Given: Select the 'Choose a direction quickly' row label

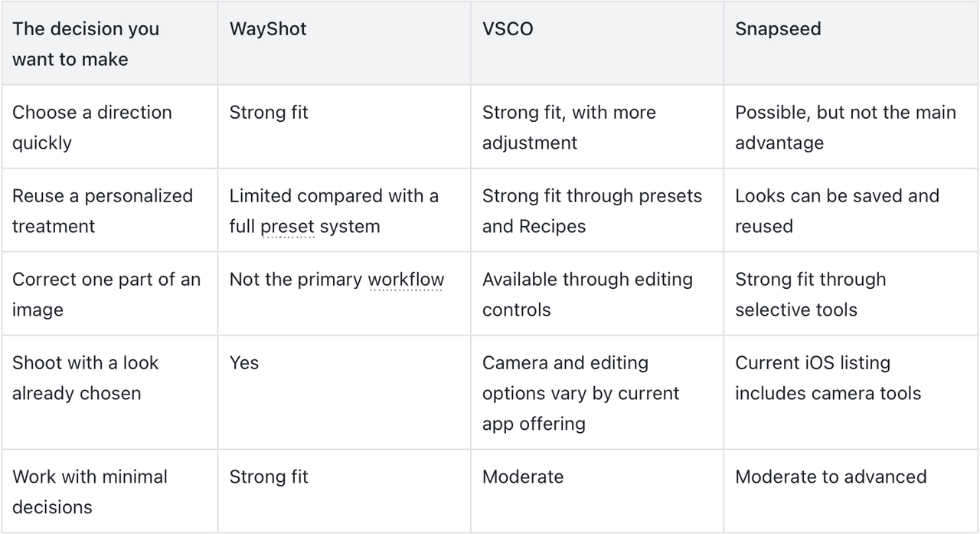Looking at the screenshot, I should (92, 127).
